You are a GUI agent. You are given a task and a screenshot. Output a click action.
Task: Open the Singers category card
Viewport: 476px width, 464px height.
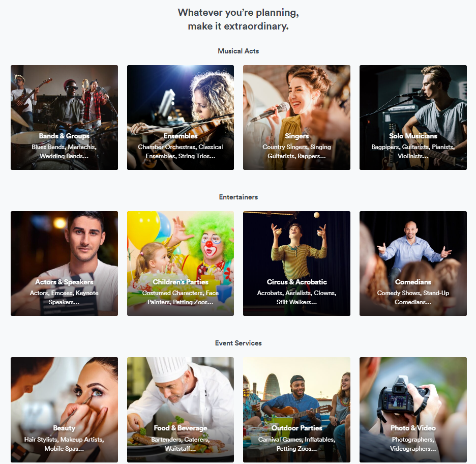296,117
